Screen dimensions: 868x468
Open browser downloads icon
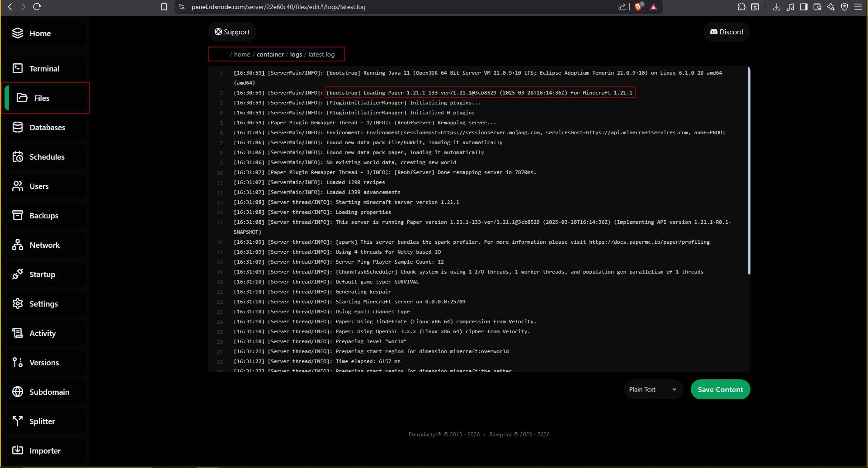pos(777,7)
